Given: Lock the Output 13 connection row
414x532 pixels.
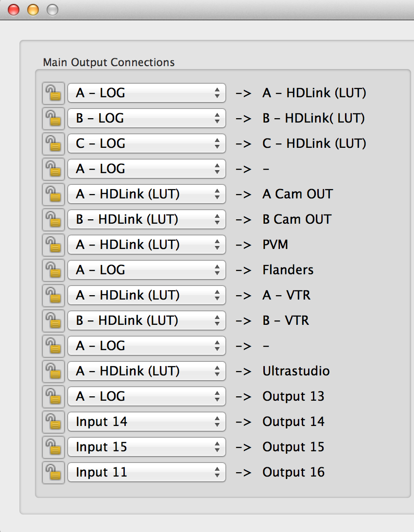Looking at the screenshot, I should (x=53, y=396).
